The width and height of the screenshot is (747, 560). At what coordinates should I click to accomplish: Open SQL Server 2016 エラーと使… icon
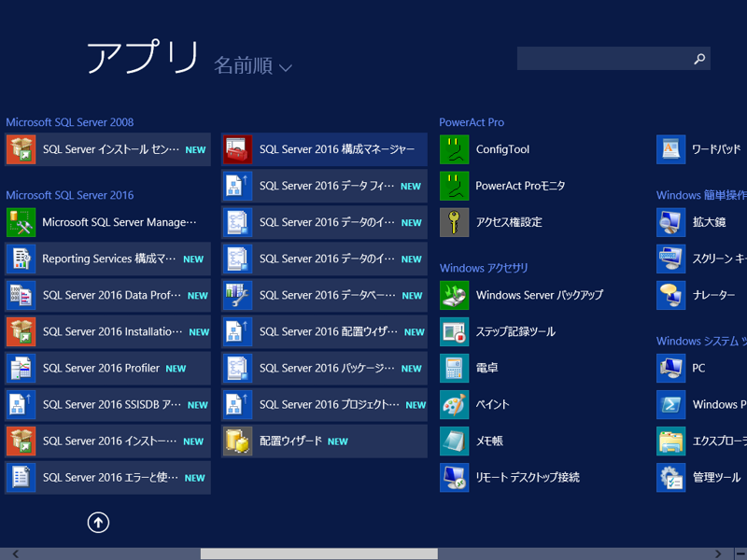[21, 478]
